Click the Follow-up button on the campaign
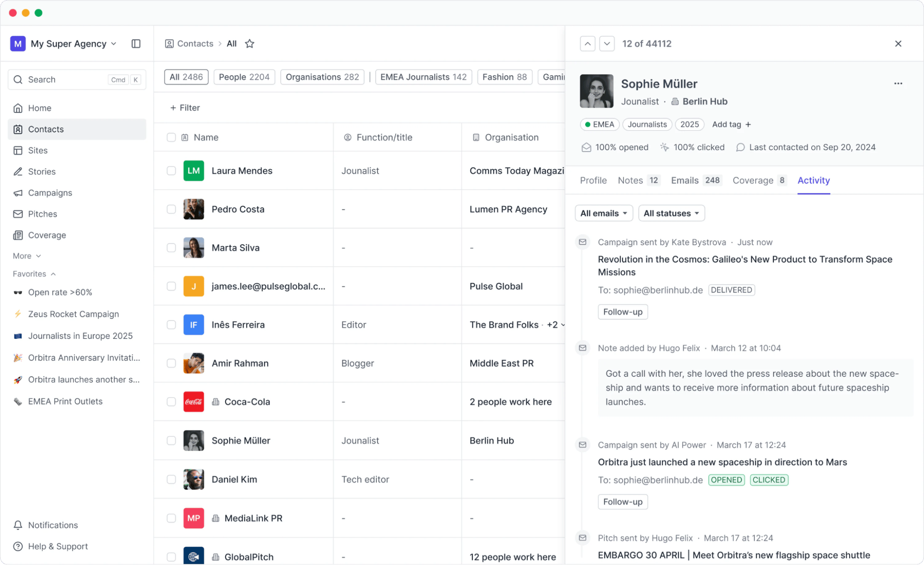 [623, 312]
